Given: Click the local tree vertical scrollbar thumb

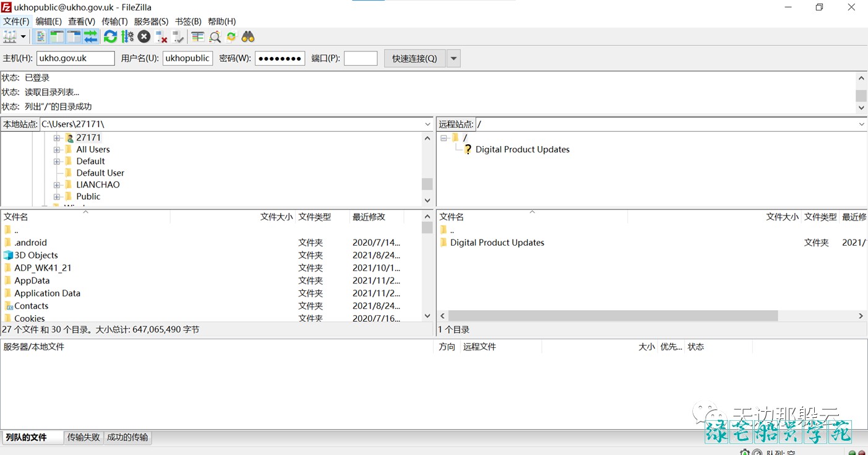Looking at the screenshot, I should point(427,184).
